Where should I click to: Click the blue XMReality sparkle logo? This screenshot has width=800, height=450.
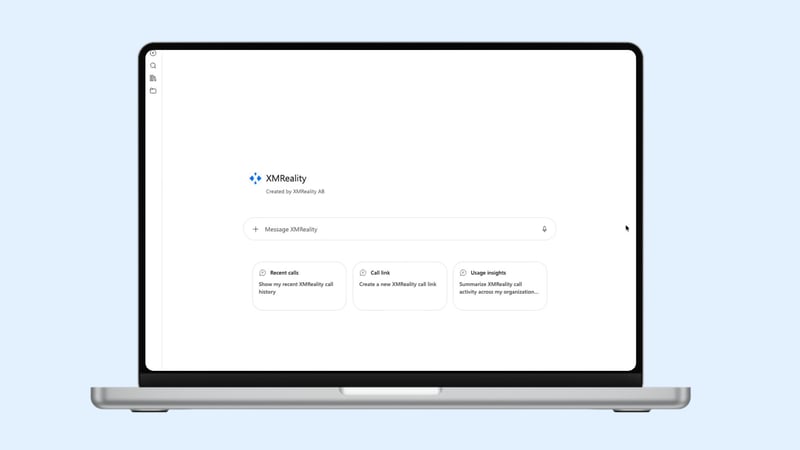coord(255,178)
